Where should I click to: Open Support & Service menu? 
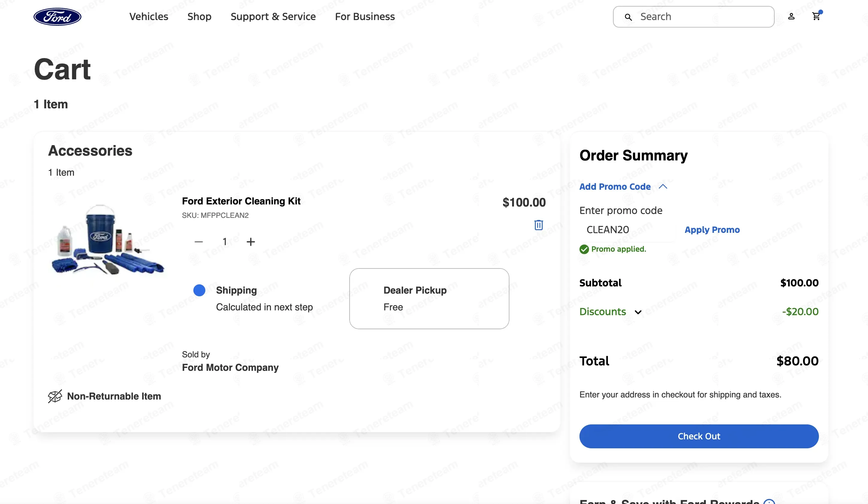(x=273, y=16)
